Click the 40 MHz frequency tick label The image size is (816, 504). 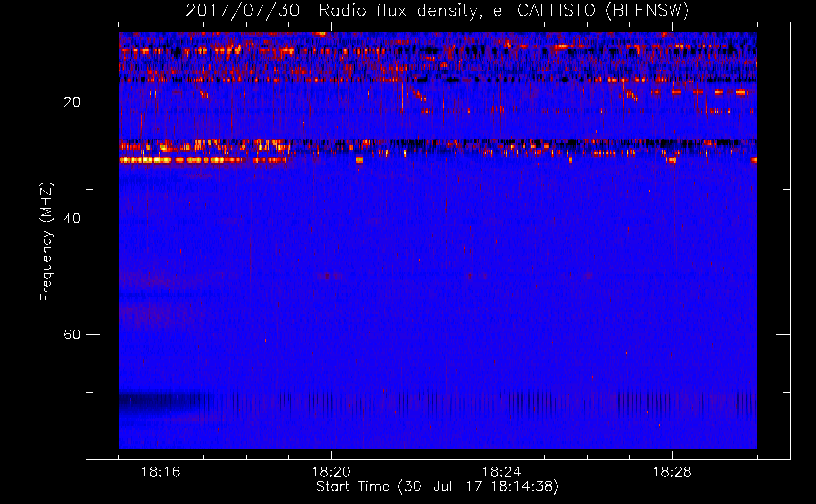pos(72,218)
